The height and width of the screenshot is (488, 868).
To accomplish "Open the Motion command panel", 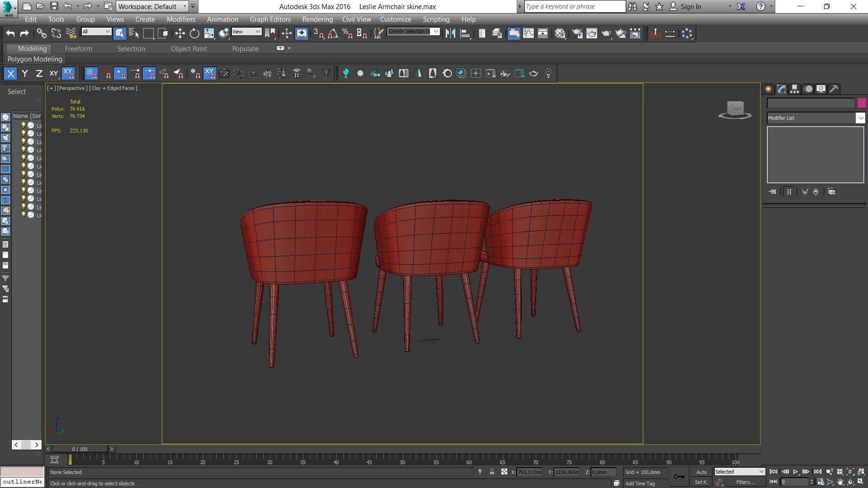I will [808, 89].
